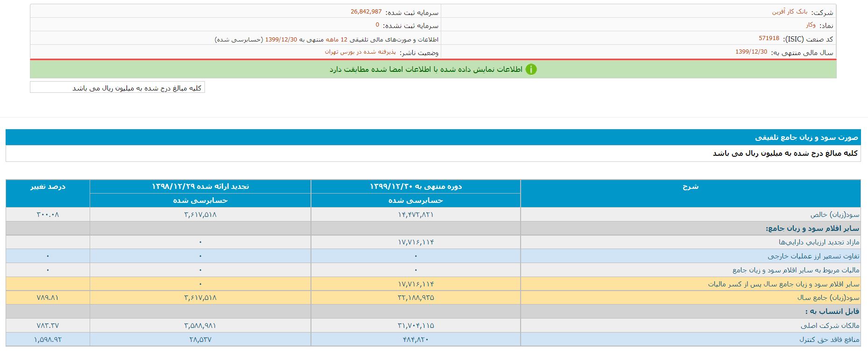Select the percent change value ۳۰۰.۰۸
The width and height of the screenshot is (868, 354).
tap(48, 215)
